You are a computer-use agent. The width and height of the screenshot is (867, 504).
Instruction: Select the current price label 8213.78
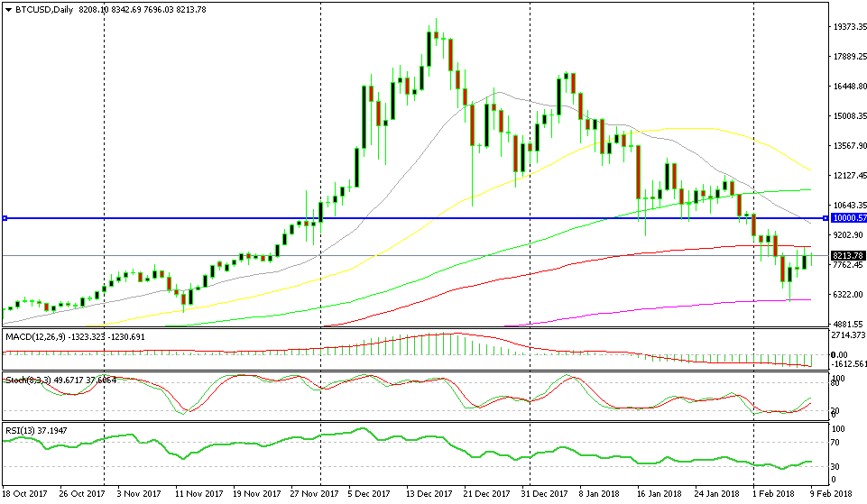pyautogui.click(x=849, y=255)
